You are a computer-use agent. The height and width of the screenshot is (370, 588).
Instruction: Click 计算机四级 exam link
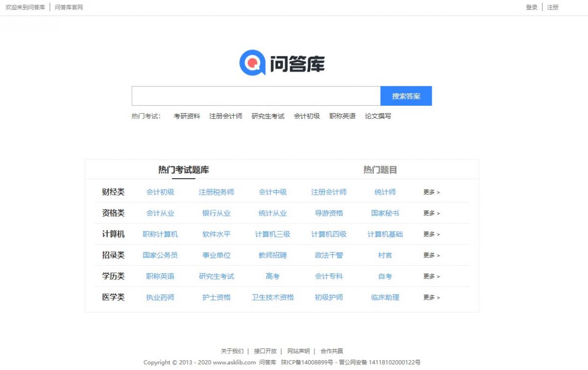(329, 234)
